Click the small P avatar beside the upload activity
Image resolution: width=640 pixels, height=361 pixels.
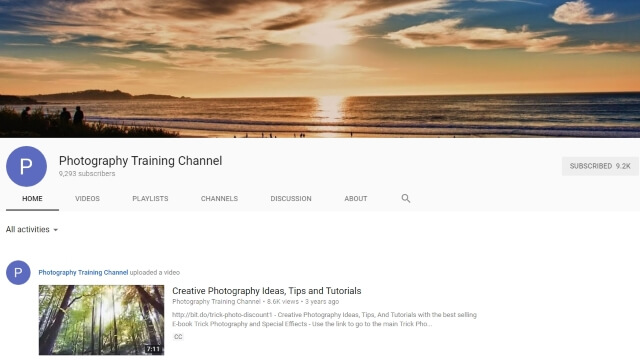(x=18, y=272)
